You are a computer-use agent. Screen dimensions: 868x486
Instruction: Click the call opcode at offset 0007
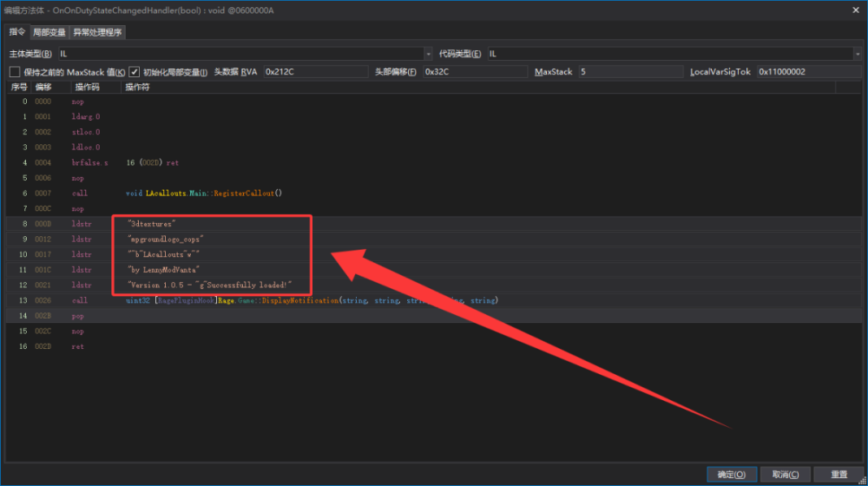click(x=79, y=194)
